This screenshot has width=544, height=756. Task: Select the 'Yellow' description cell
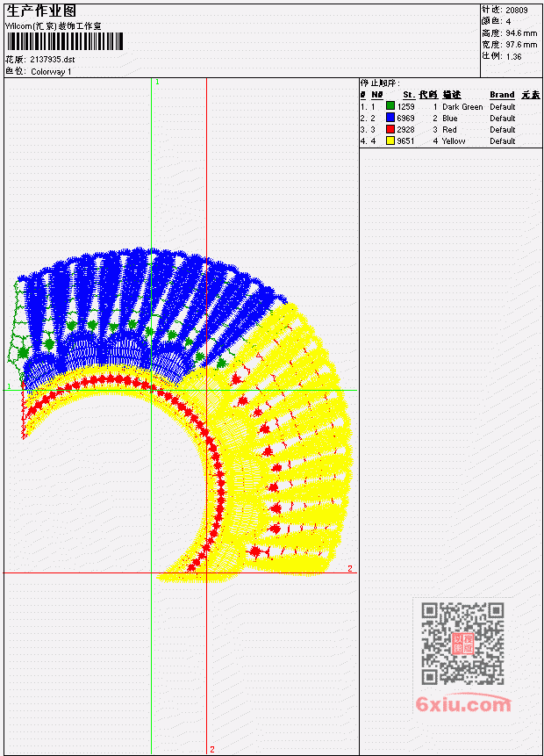tap(454, 141)
